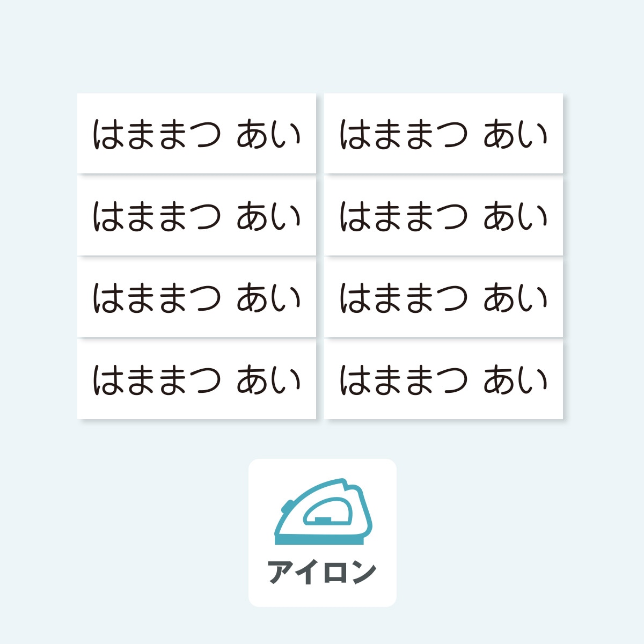Select あい in the top-left label
The width and height of the screenshot is (644, 644).
pos(268,134)
